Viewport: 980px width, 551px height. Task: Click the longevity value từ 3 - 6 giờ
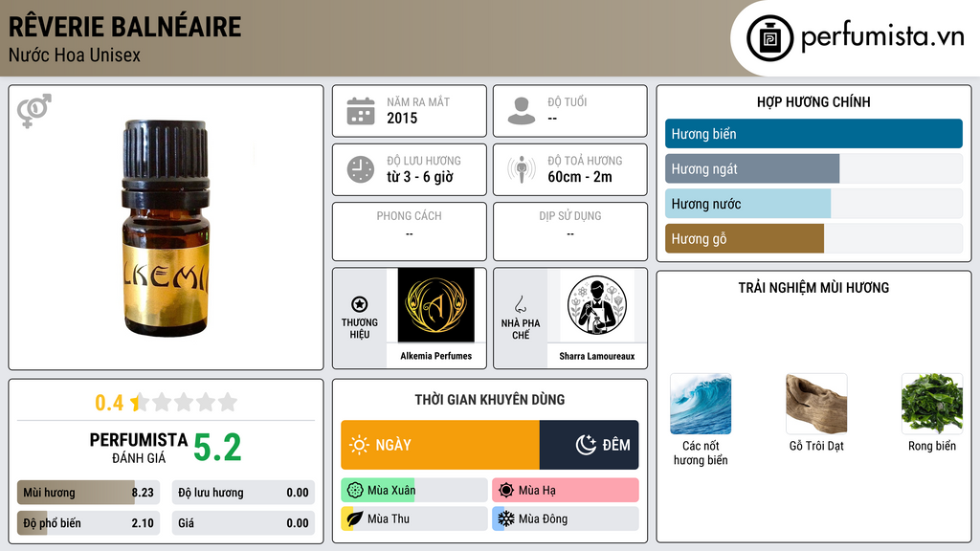pyautogui.click(x=420, y=177)
